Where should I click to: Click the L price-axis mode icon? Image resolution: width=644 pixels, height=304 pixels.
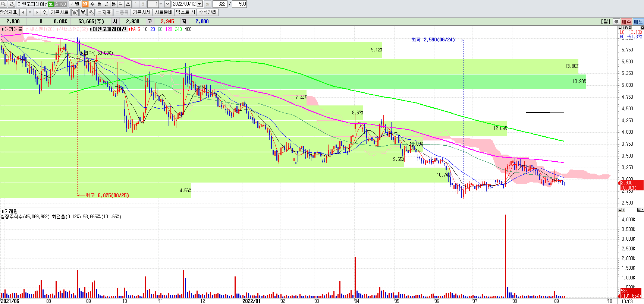(x=620, y=28)
